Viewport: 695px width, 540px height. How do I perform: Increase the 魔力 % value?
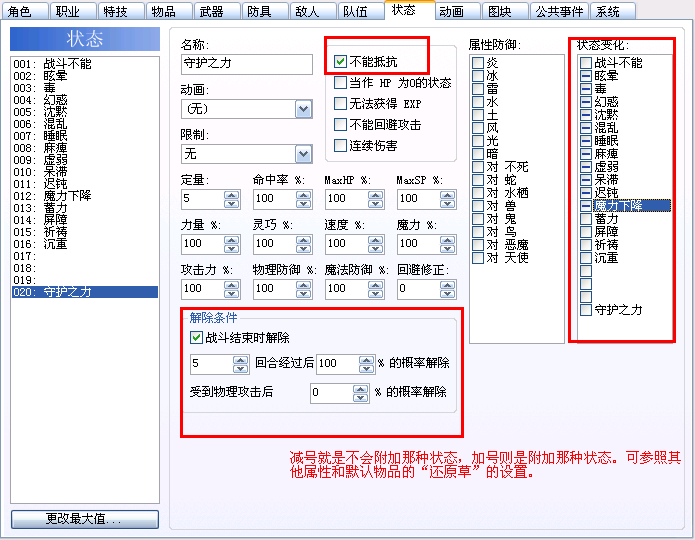click(447, 239)
